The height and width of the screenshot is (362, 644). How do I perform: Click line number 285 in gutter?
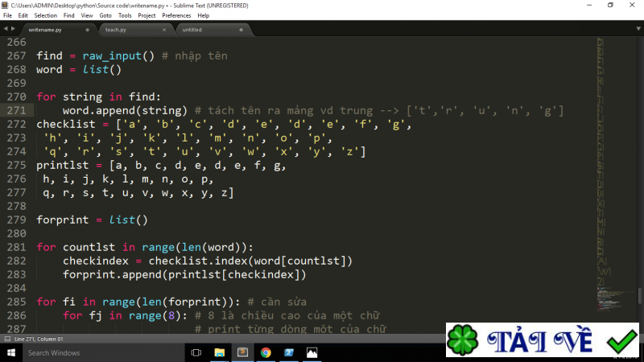[x=16, y=302]
